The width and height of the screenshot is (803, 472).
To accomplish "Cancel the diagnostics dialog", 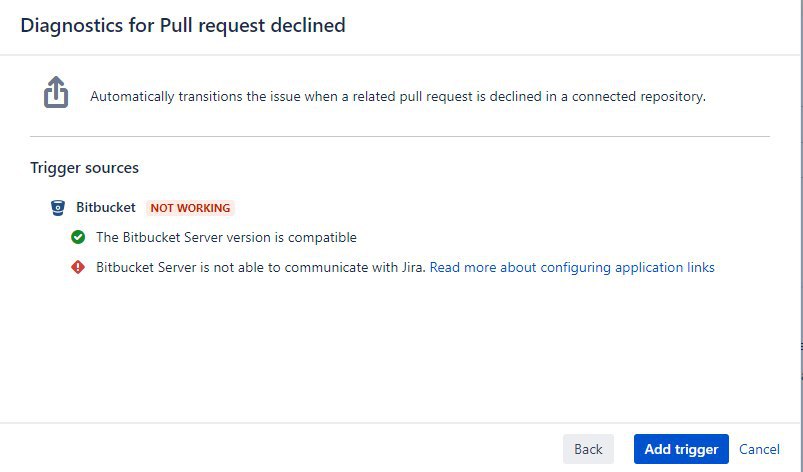I will coord(759,449).
